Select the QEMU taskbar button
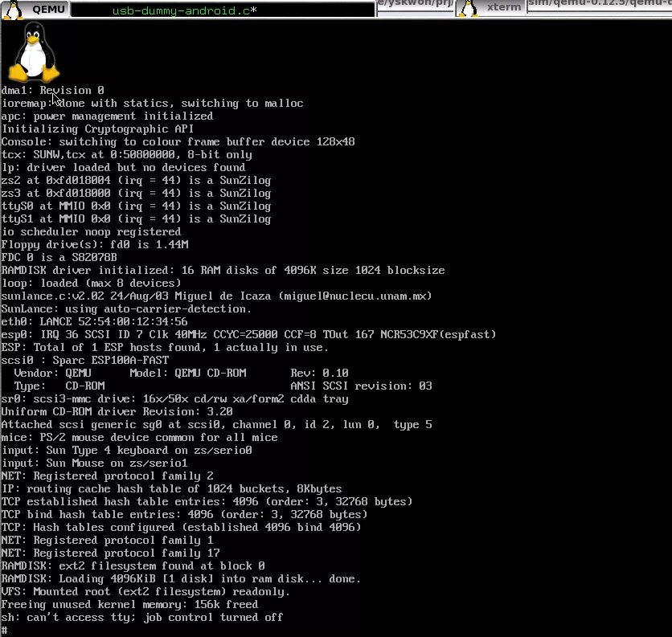This screenshot has width=672, height=637. (x=35, y=9)
